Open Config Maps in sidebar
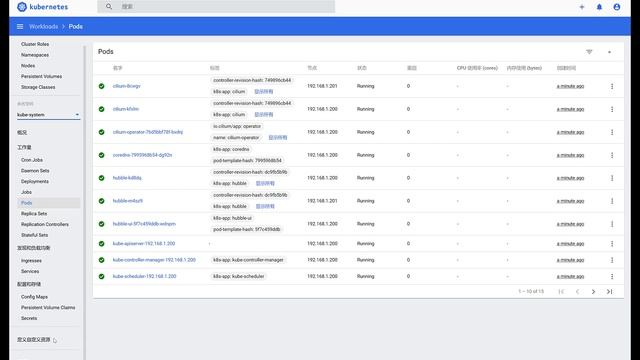 [x=34, y=297]
